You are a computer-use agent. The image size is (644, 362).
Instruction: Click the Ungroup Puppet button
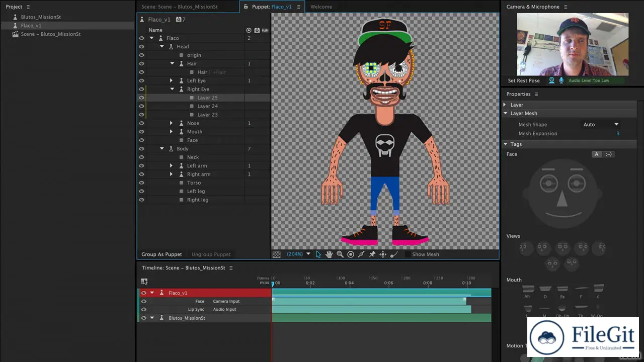pyautogui.click(x=211, y=254)
